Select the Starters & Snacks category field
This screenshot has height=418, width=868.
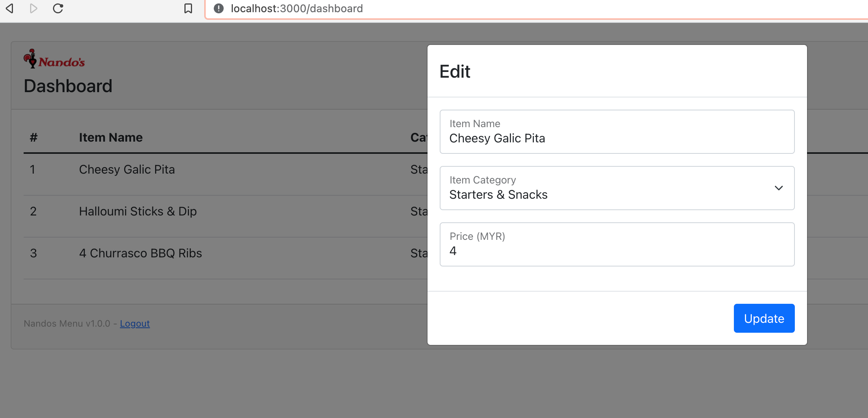pos(617,188)
